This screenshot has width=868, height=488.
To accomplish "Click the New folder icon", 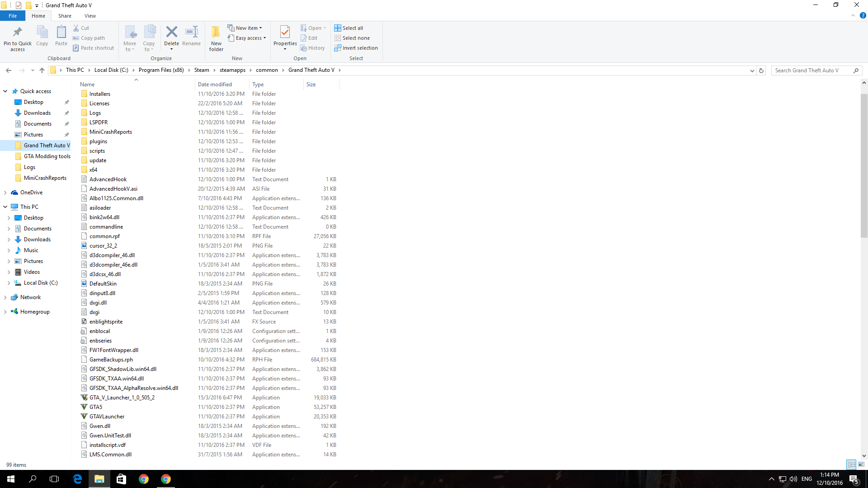I will (x=216, y=32).
